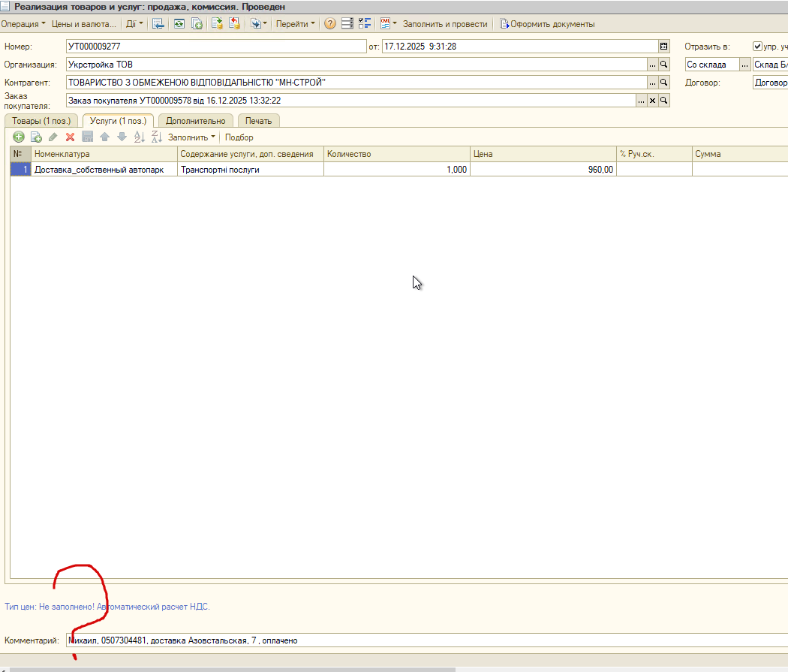Select row number 1 cell
The width and height of the screenshot is (788, 672).
point(20,170)
